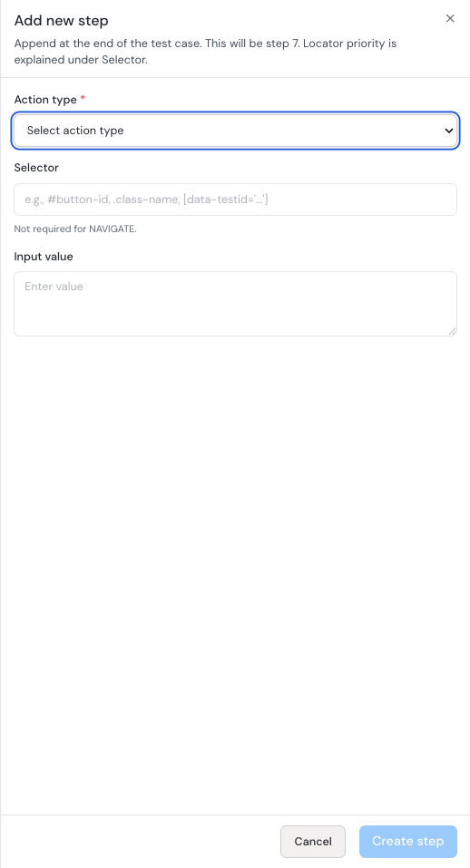Click inside the Input value textarea
Screen dimensions: 470x868
click(235, 303)
